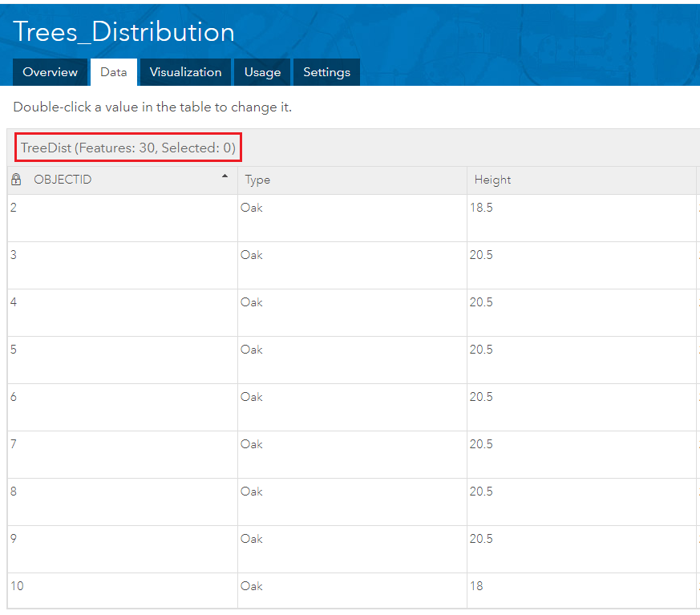Switch to the Data tab
700x615 pixels.
point(113,72)
